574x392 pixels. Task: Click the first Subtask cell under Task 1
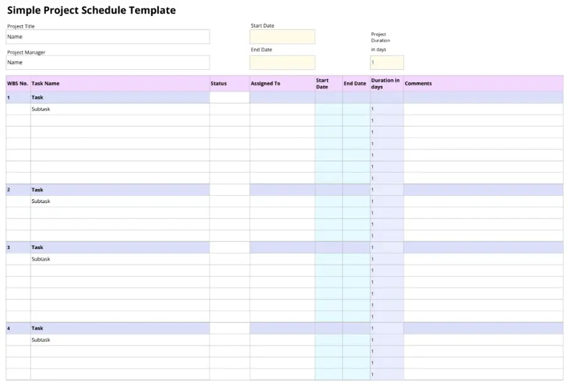tap(40, 109)
